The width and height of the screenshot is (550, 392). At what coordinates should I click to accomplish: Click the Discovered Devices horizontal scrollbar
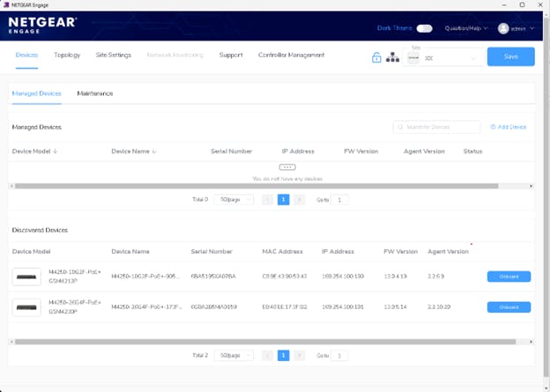tap(264, 341)
